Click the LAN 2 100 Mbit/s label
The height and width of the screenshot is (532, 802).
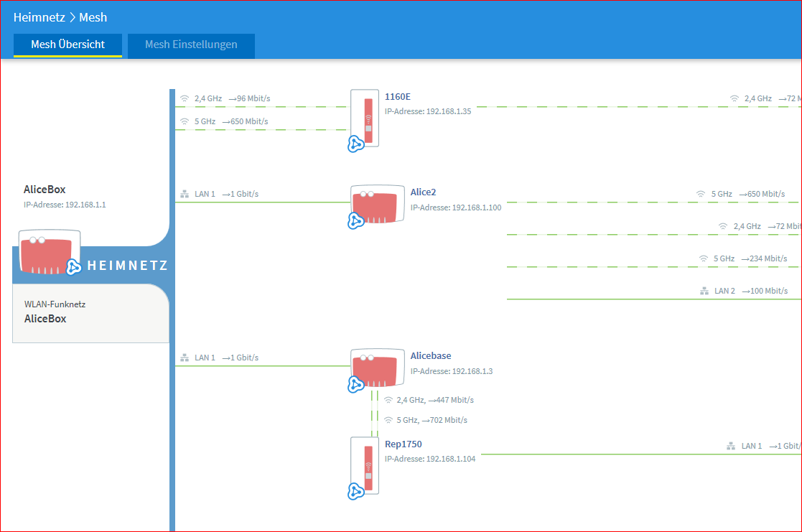(751, 291)
